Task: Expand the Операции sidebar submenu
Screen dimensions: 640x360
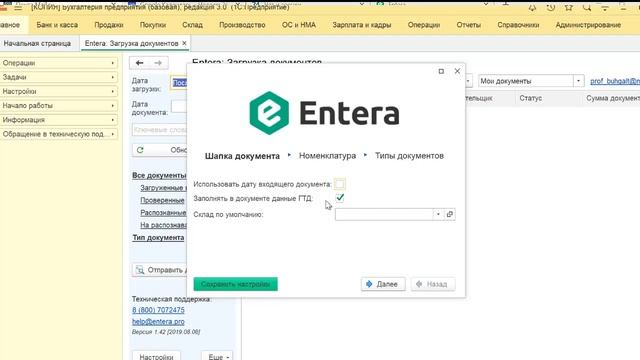Action: click(59, 63)
